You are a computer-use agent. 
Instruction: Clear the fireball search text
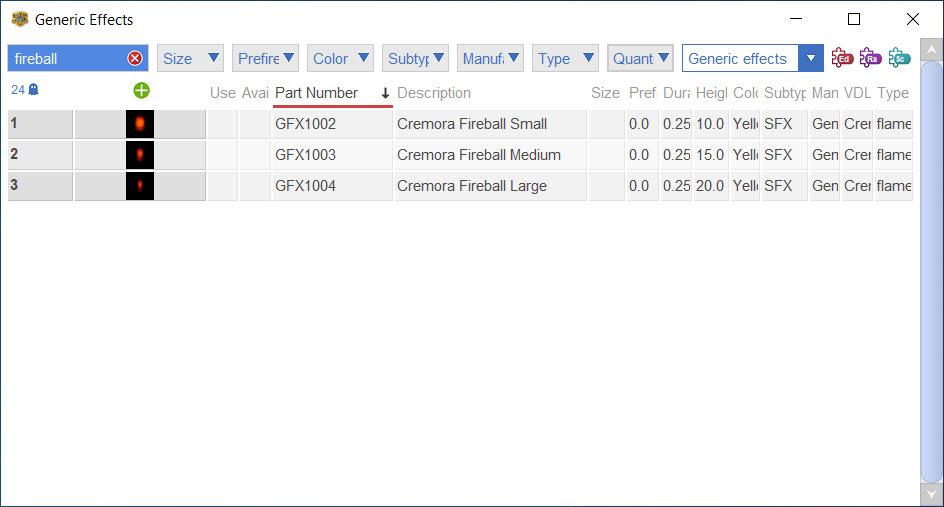pos(135,59)
